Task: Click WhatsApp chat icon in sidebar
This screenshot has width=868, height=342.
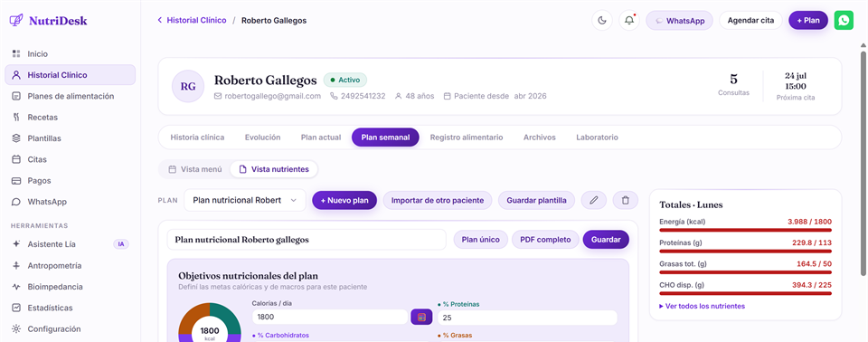Action: coord(16,202)
